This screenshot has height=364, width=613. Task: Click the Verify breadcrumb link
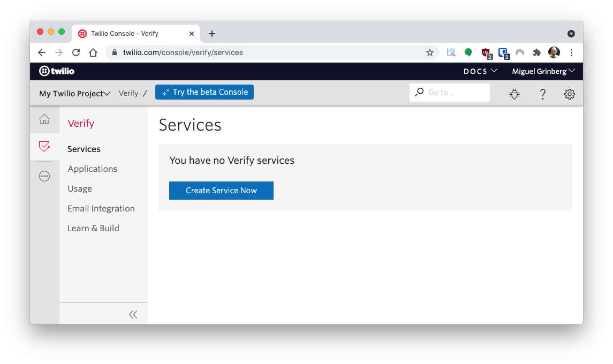pyautogui.click(x=128, y=94)
